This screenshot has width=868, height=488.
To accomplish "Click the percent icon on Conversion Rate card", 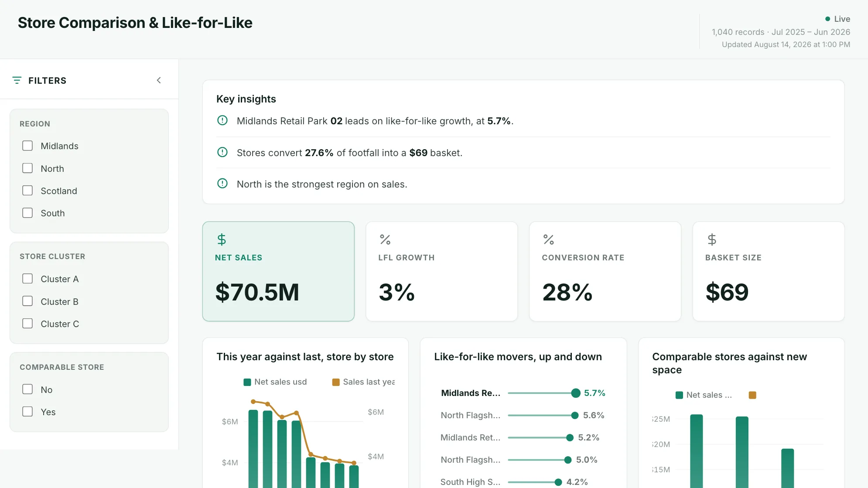I will click(x=549, y=239).
